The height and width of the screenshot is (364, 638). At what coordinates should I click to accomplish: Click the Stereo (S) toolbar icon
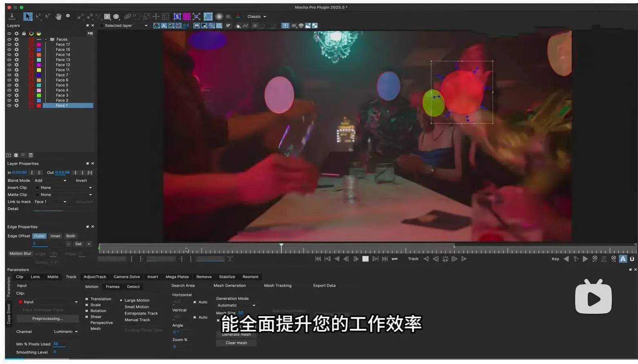click(177, 16)
